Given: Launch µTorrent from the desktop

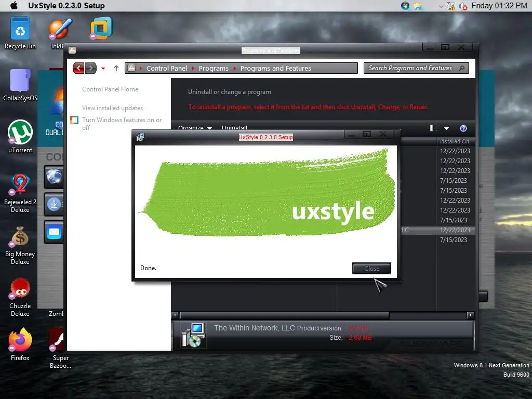Looking at the screenshot, I should point(20,137).
